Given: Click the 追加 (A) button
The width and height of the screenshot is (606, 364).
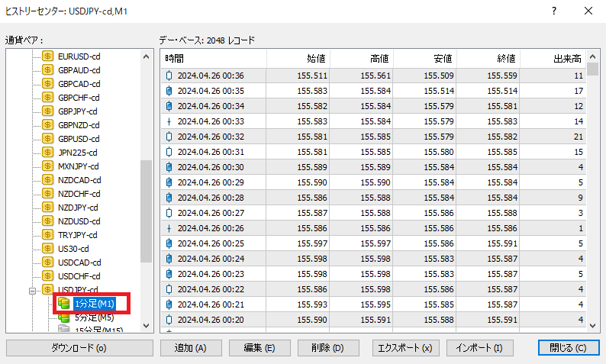Looking at the screenshot, I should 191,348.
